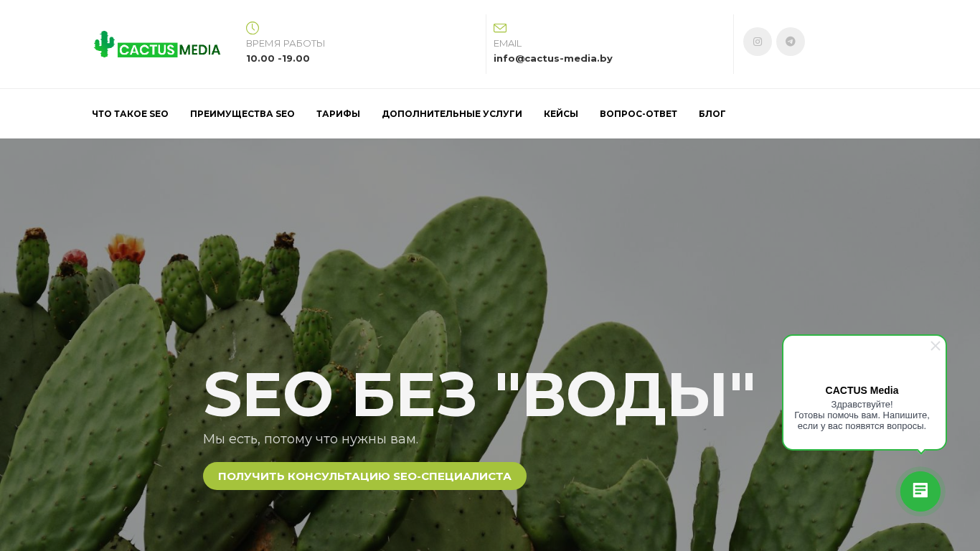Open the 'Вопрос-ответ' menu item
Viewport: 980px width, 551px height.
point(639,114)
